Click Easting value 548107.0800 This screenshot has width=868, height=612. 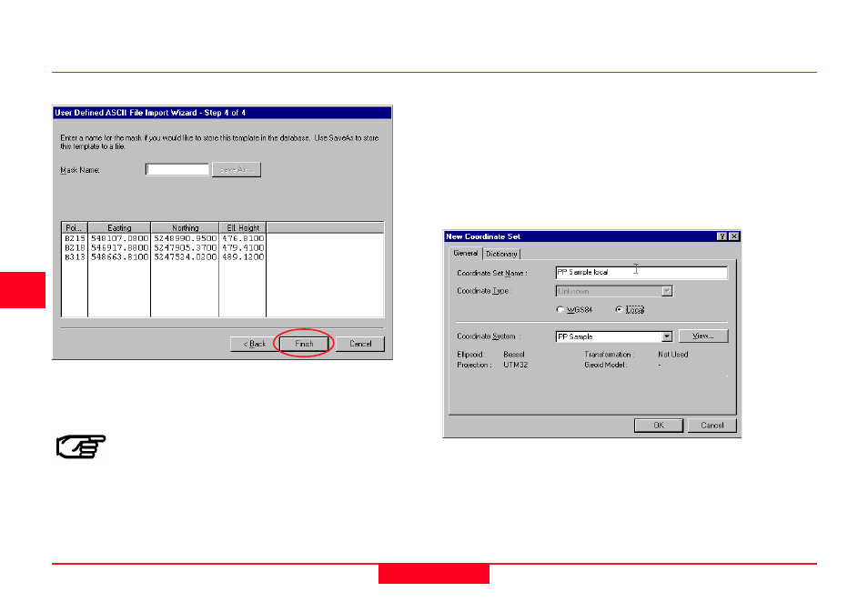[119, 238]
